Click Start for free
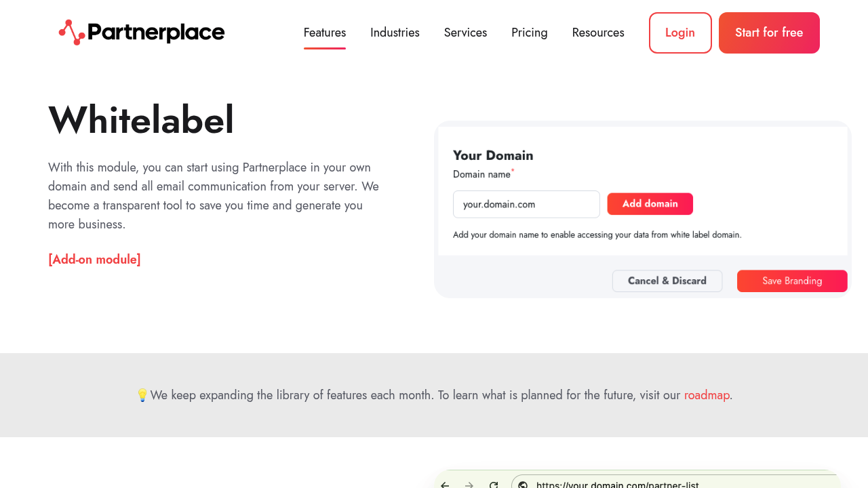Viewport: 868px width, 488px height. (x=769, y=32)
